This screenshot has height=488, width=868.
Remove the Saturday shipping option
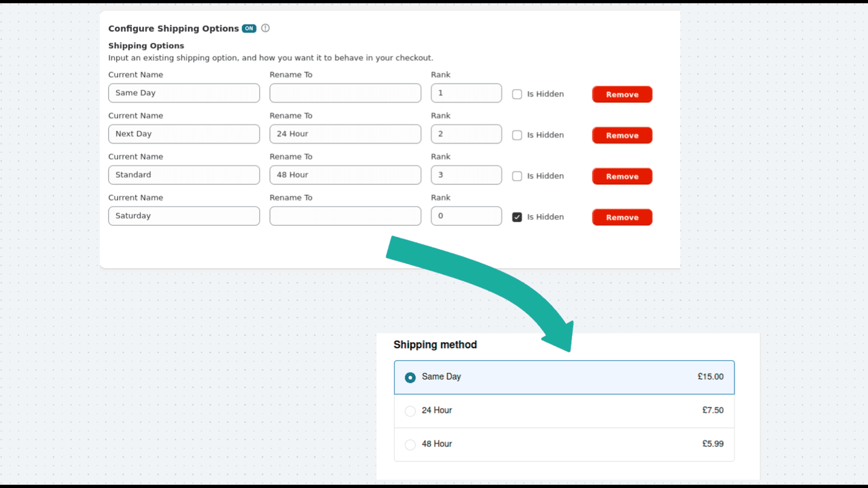[x=622, y=217]
